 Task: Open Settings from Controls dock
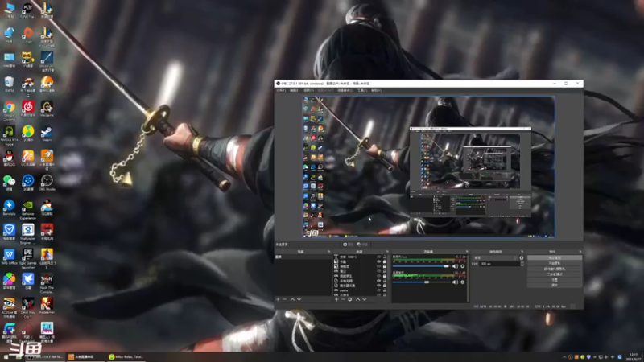point(555,279)
